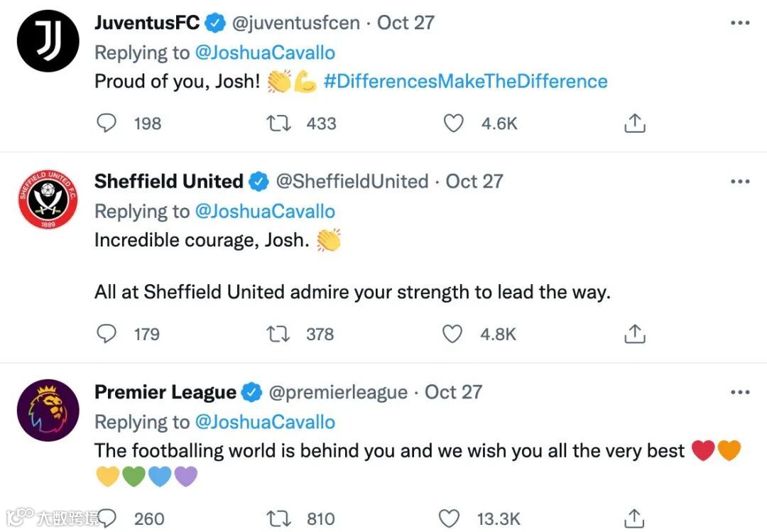Retweet the Sheffield United tweet
767x532 pixels.
pos(276,334)
